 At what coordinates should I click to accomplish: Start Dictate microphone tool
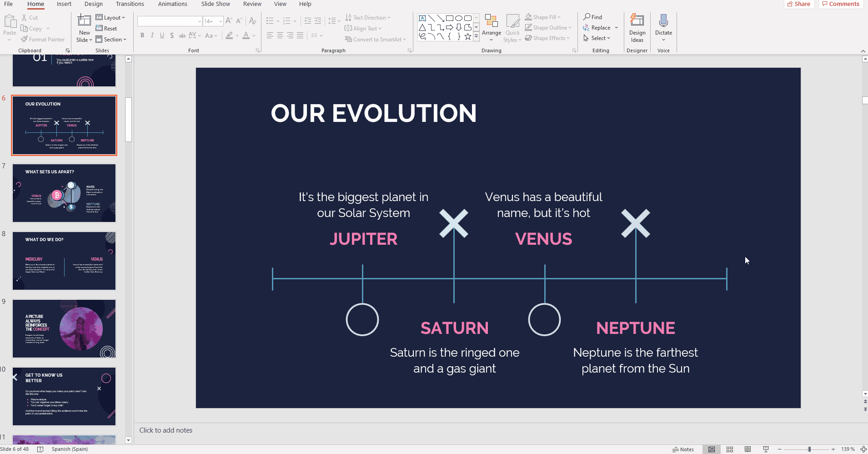663,25
